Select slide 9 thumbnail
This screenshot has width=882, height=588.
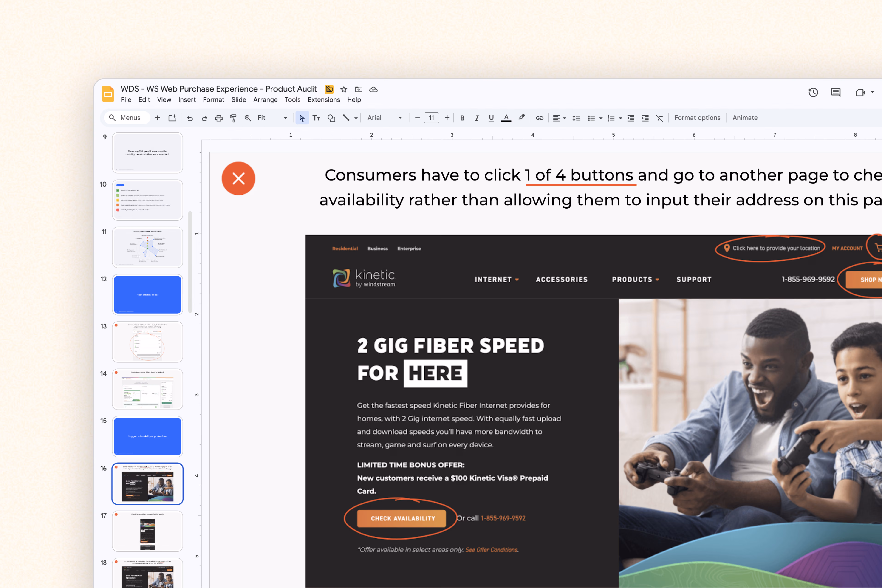(x=147, y=153)
